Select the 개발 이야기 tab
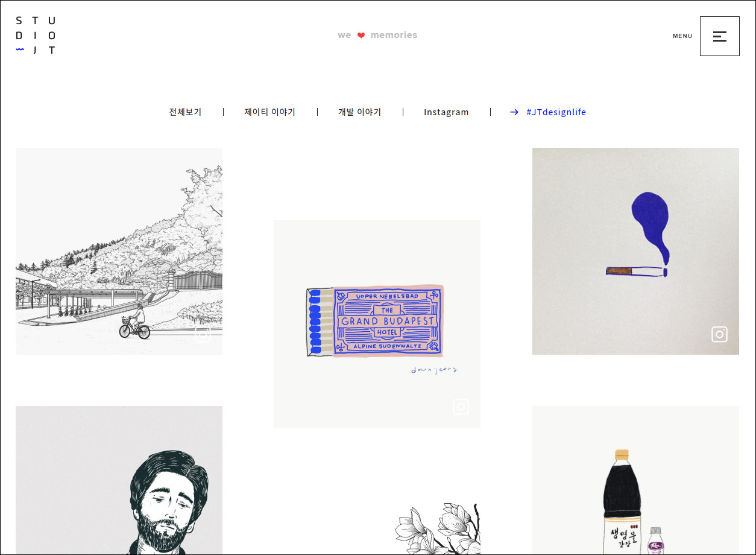756x555 pixels. point(359,112)
